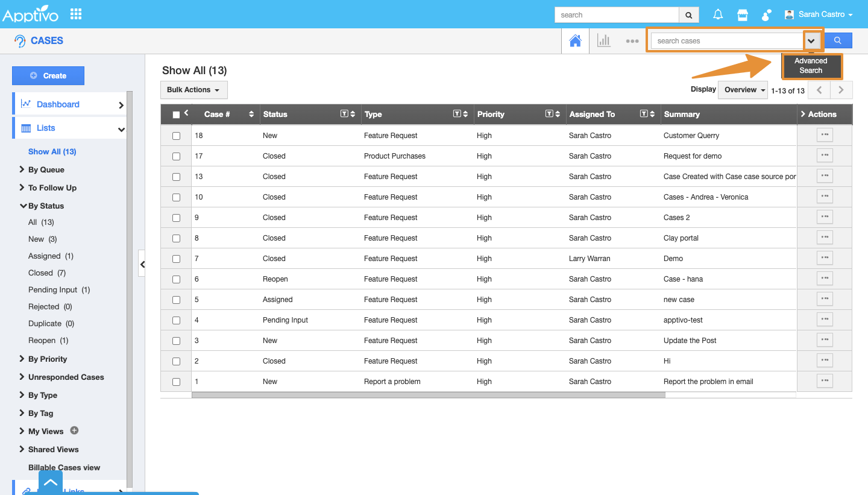Open the three-dot more options icon in header
Viewport: 868px width, 495px height.
pos(632,41)
